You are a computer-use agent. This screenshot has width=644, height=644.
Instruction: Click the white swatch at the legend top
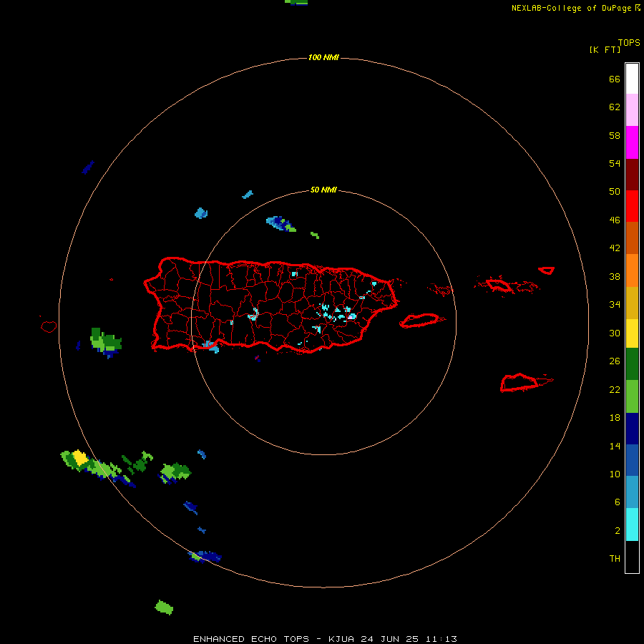632,79
